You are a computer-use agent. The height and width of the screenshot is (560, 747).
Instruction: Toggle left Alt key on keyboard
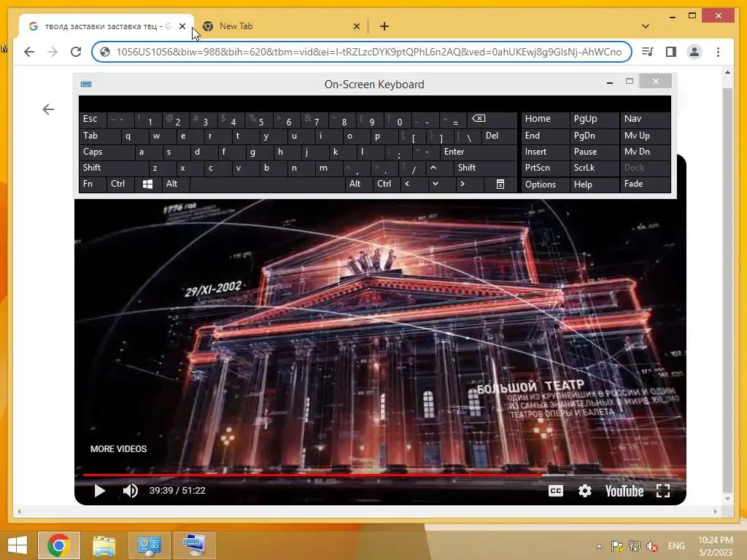tap(175, 184)
